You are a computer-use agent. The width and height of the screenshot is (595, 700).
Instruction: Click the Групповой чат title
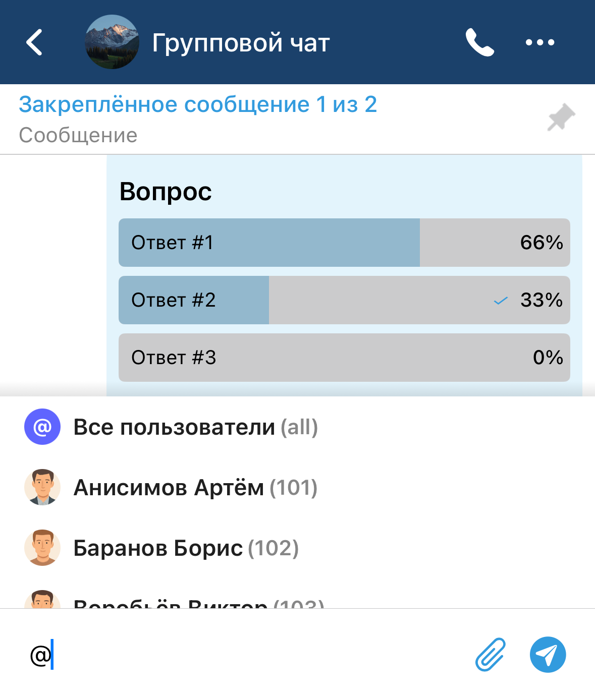(241, 43)
